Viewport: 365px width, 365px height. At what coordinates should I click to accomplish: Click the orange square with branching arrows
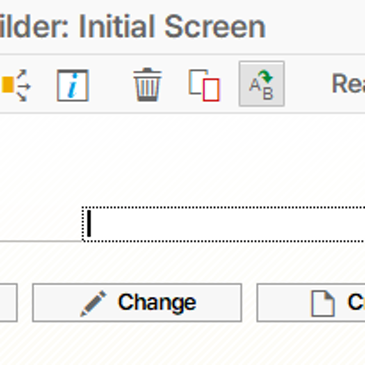(15, 85)
